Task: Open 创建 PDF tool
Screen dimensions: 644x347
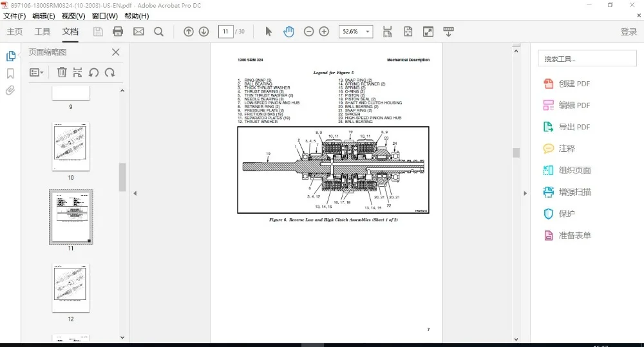Action: 567,84
